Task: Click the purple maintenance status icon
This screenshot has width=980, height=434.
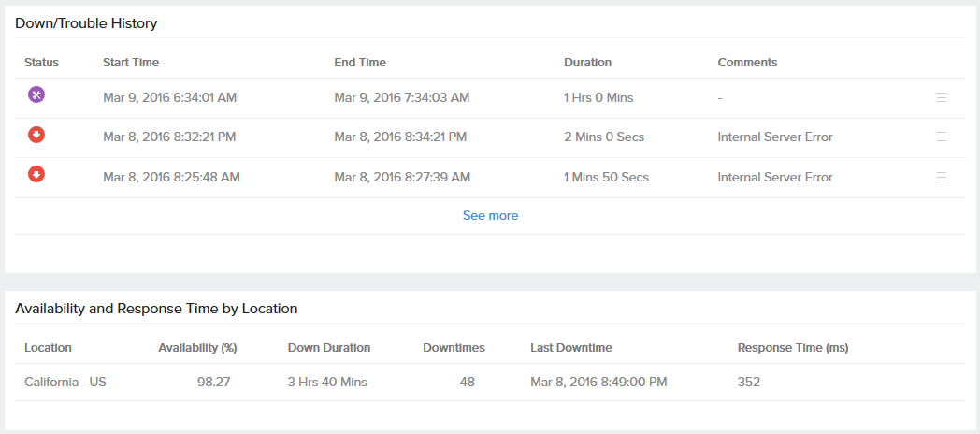Action: (x=36, y=94)
